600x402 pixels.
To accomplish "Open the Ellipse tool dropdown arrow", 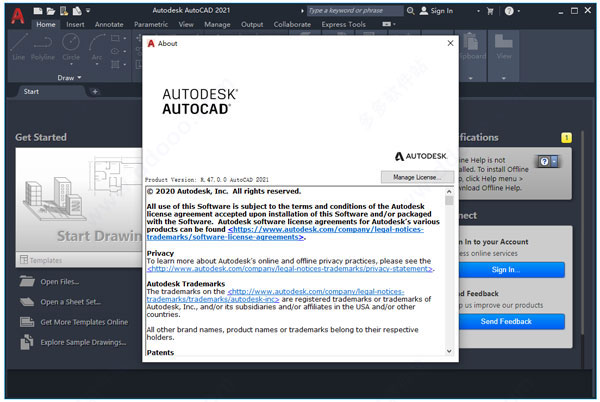I will [125, 51].
